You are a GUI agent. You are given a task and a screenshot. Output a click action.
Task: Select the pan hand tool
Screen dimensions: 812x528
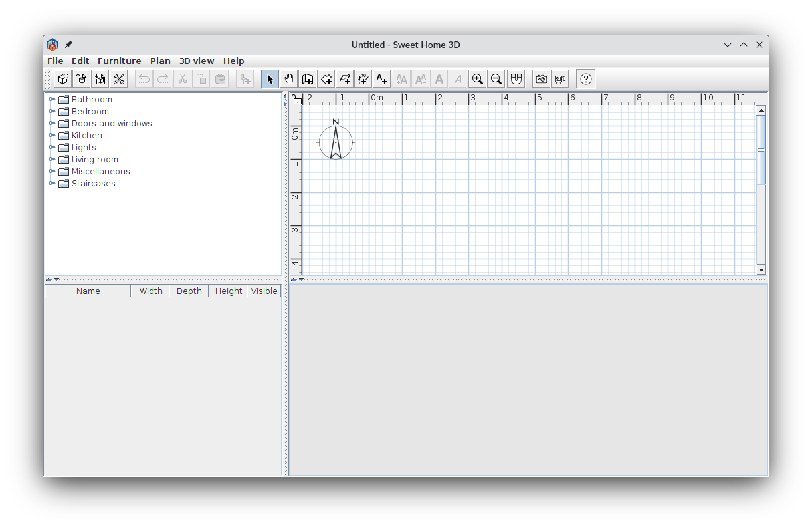click(288, 78)
